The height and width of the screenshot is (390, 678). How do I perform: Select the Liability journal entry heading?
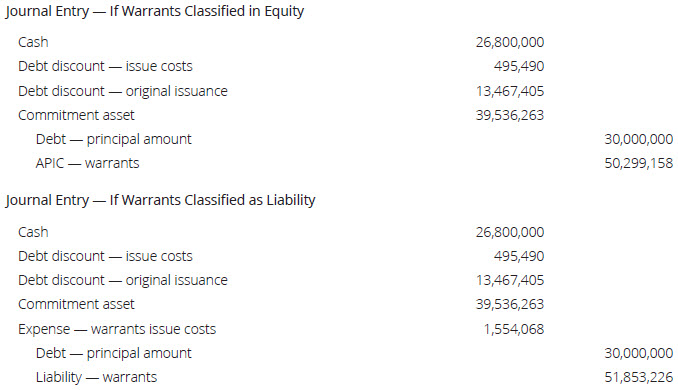point(160,201)
